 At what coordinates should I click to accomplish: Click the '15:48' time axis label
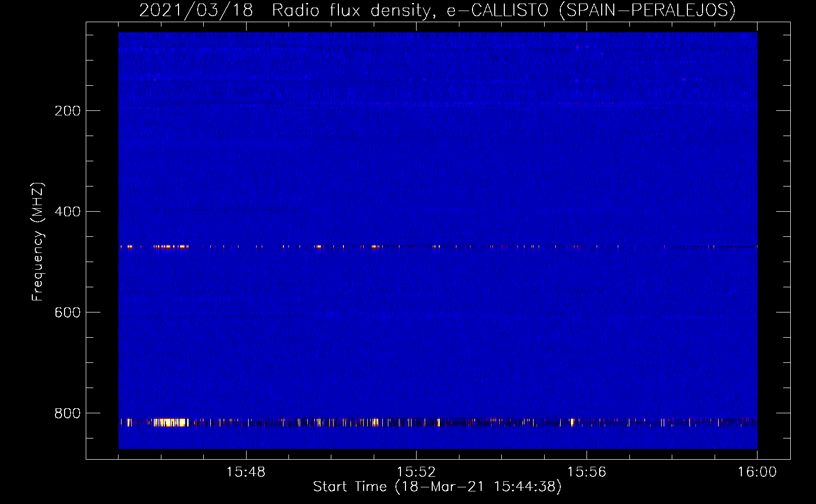click(246, 472)
